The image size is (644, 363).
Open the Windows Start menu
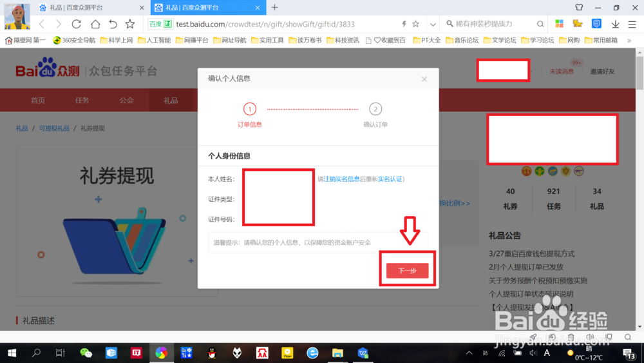12,353
